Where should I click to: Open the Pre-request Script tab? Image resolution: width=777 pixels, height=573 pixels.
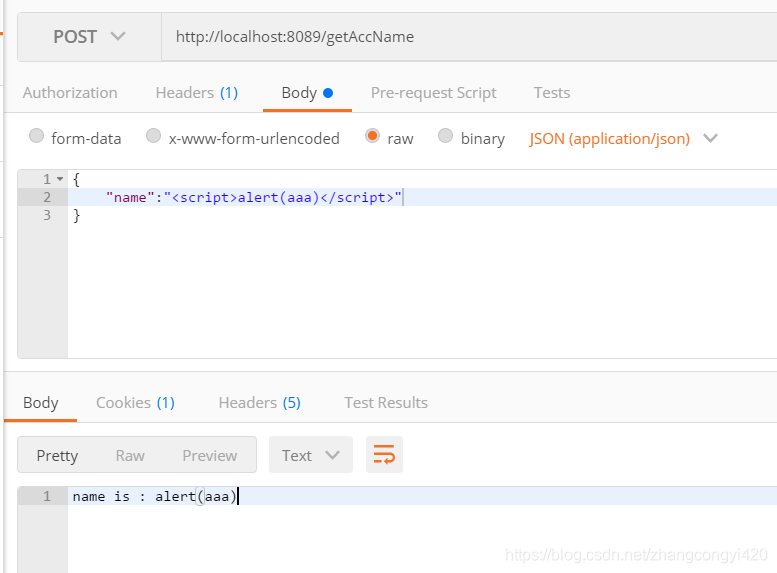pos(433,92)
